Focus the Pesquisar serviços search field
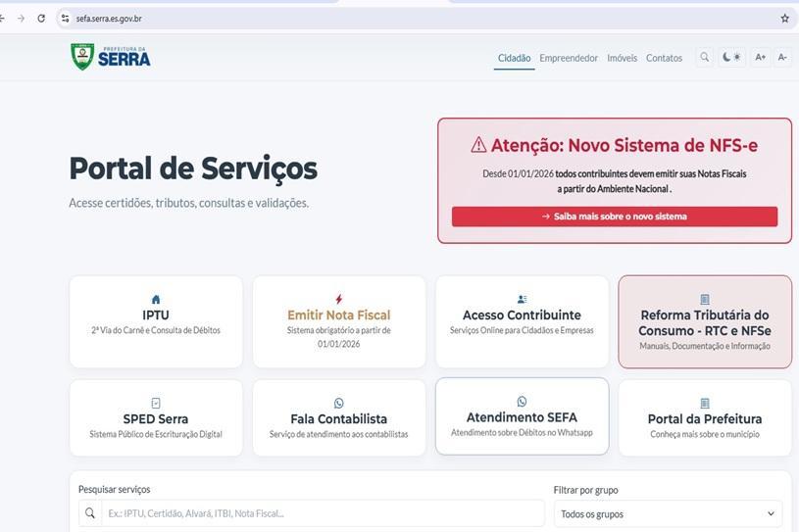This screenshot has height=532, width=799. tap(324, 513)
